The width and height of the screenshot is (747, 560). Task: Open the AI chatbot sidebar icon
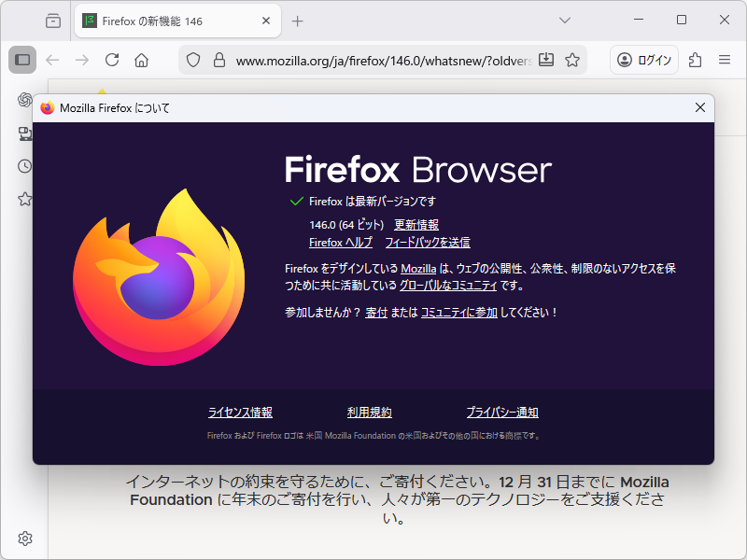pos(25,100)
